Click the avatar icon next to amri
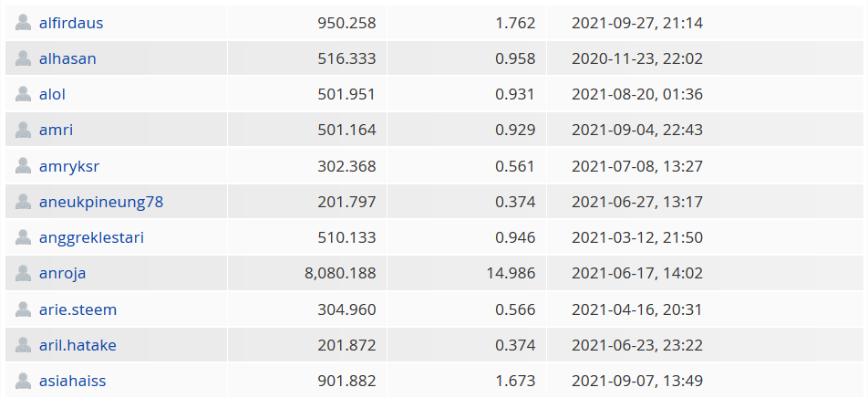The width and height of the screenshot is (868, 398). click(x=24, y=130)
